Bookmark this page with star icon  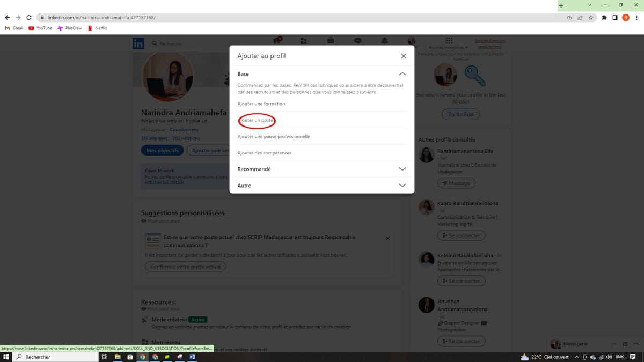click(x=591, y=18)
